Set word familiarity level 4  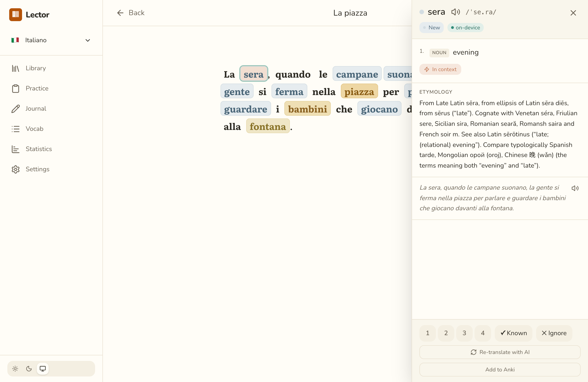[483, 333]
